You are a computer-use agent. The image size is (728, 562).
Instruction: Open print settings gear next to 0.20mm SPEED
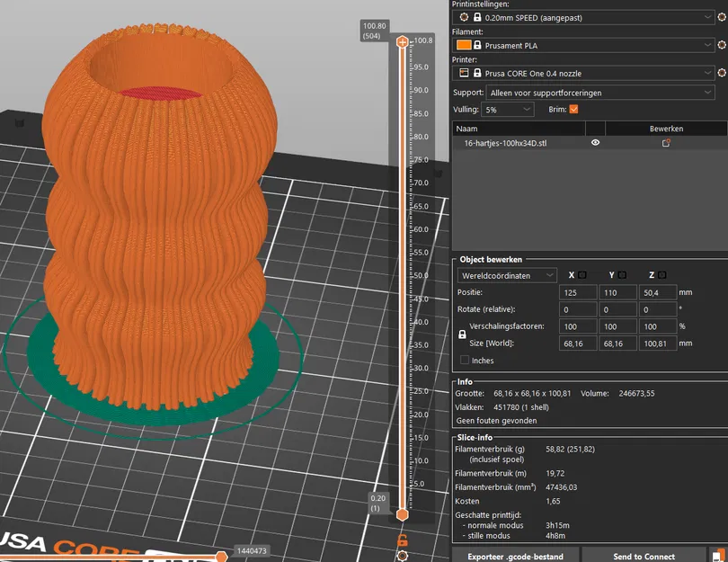point(723,17)
